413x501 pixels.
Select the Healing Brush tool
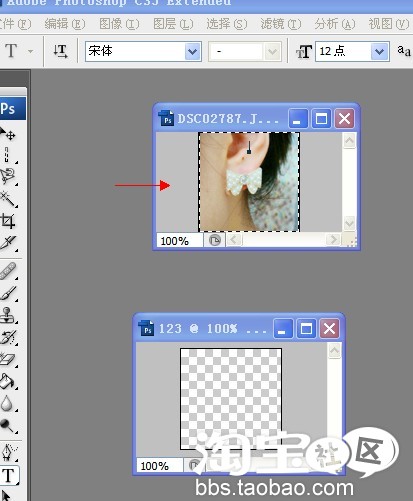[8, 271]
